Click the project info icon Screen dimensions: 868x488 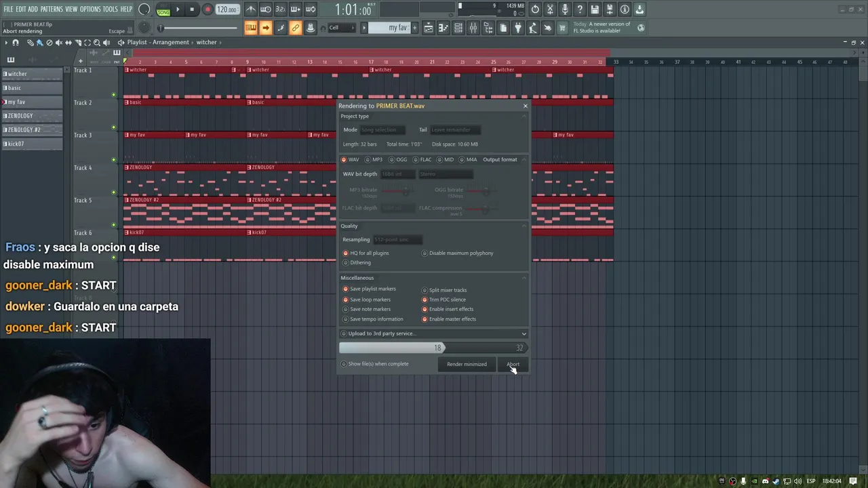625,9
